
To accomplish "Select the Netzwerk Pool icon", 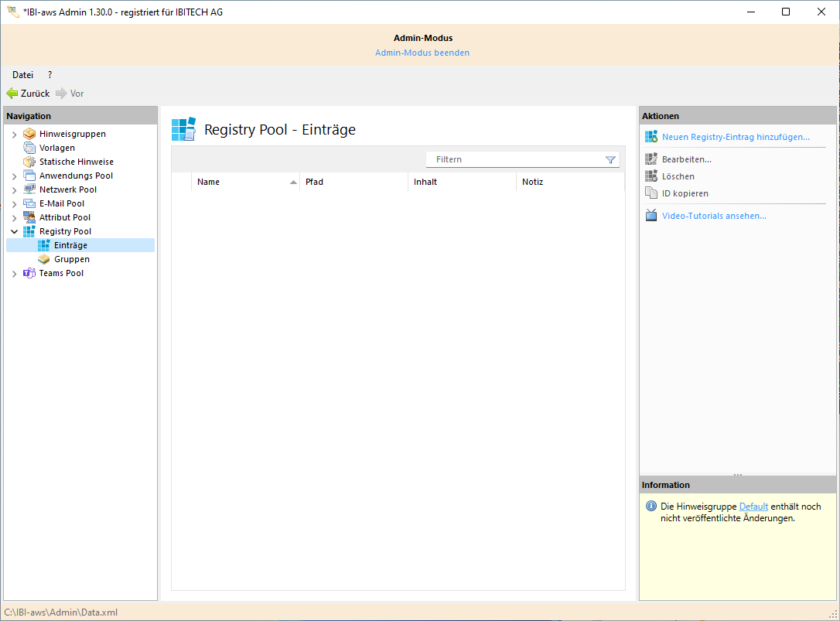I will tap(27, 189).
